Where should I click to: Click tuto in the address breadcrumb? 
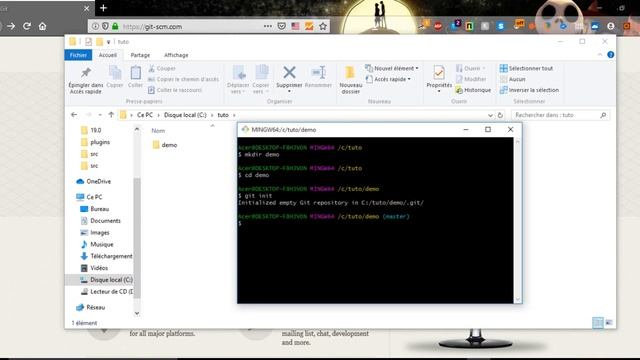point(223,115)
